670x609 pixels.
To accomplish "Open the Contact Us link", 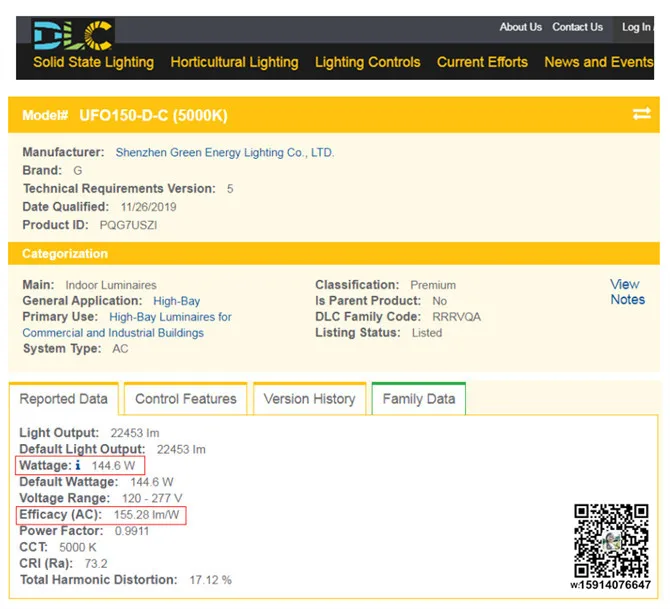I will 577,27.
